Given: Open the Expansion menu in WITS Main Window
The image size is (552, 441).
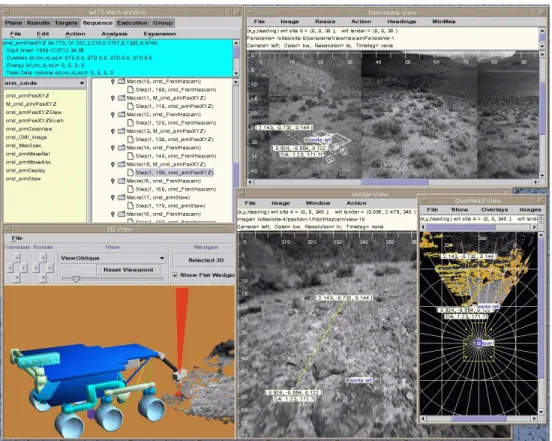Looking at the screenshot, I should [159, 34].
